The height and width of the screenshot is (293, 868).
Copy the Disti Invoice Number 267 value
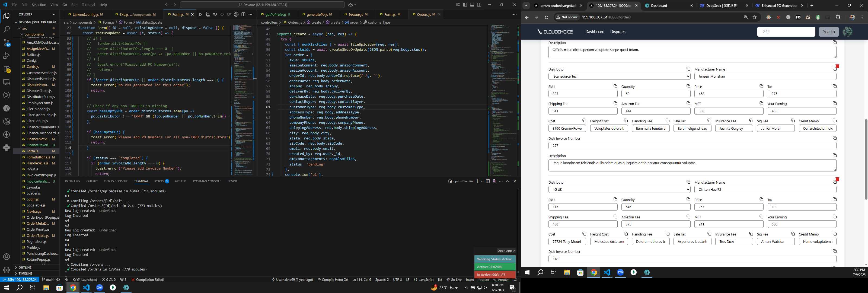[x=835, y=138]
